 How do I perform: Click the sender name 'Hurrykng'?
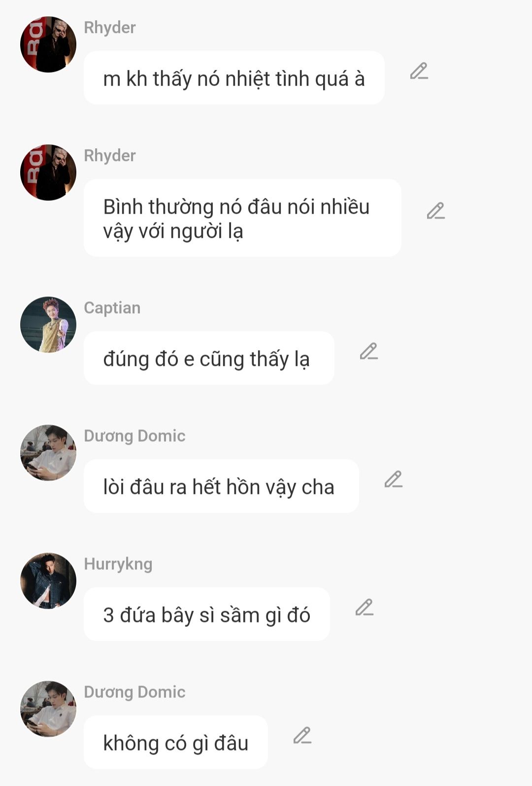pos(118,564)
